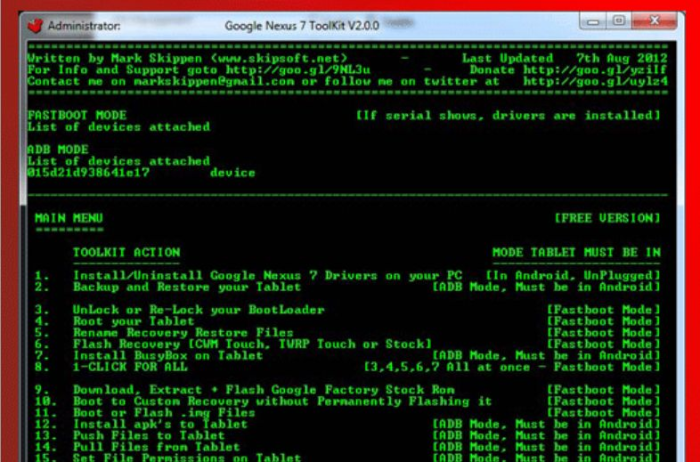Click the 'TOOLKIT ACTION' column header
The image size is (700, 462).
pyautogui.click(x=126, y=252)
